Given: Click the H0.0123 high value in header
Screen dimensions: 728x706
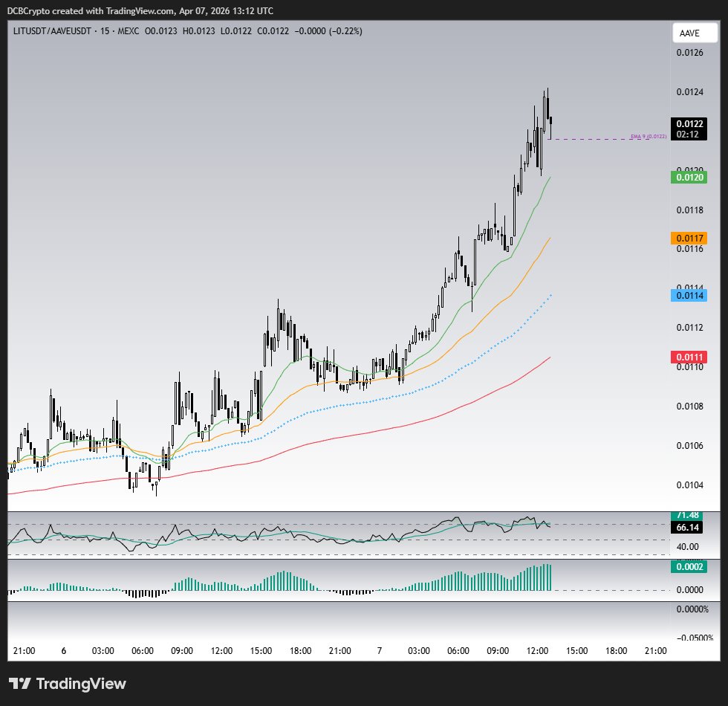Looking at the screenshot, I should [x=199, y=31].
